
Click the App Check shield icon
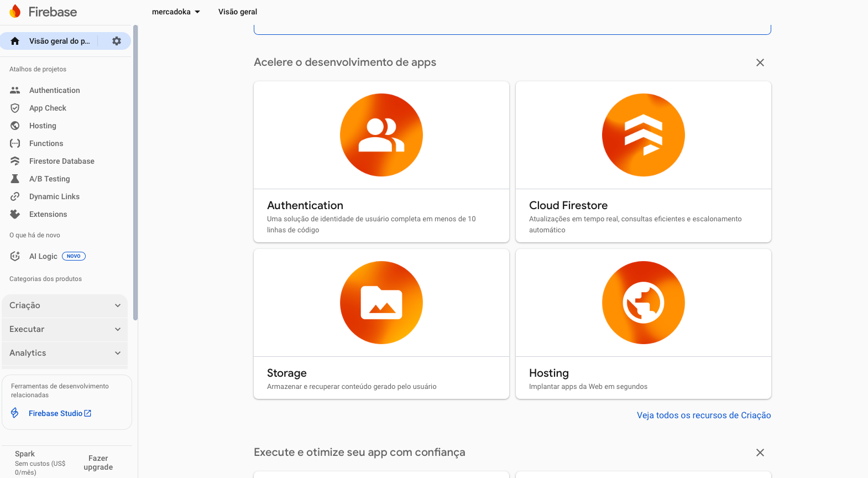pyautogui.click(x=15, y=108)
